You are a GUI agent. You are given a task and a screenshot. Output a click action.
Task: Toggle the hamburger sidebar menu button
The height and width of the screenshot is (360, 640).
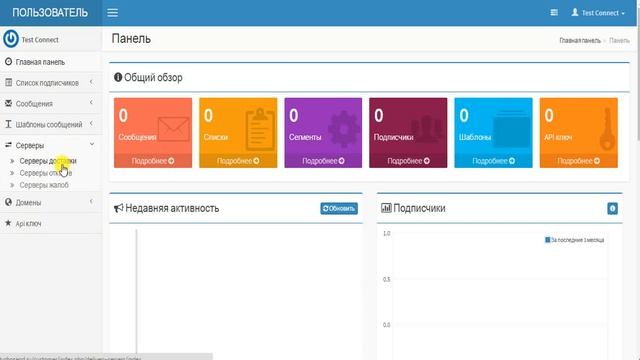pos(112,13)
